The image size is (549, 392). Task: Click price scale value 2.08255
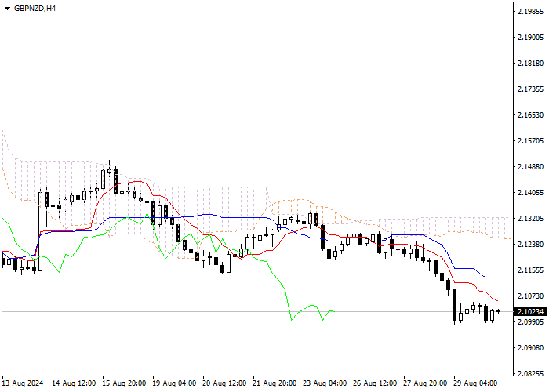point(530,374)
